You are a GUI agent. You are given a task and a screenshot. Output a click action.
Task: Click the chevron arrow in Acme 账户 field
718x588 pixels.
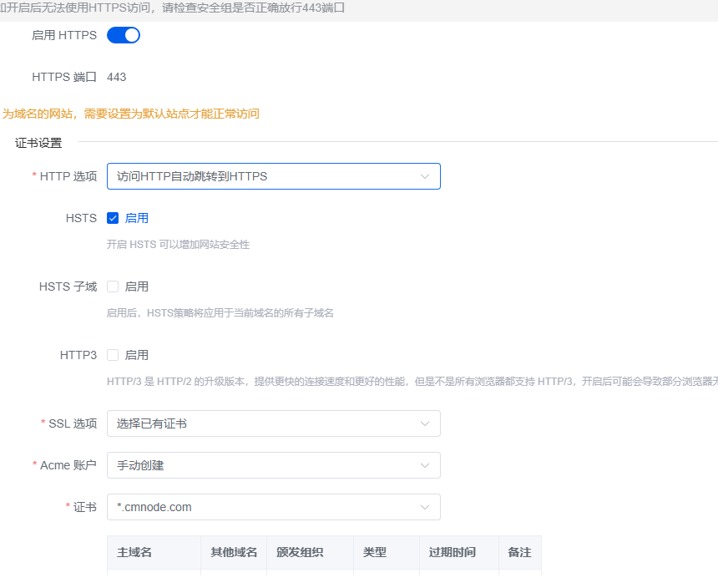pyautogui.click(x=425, y=465)
